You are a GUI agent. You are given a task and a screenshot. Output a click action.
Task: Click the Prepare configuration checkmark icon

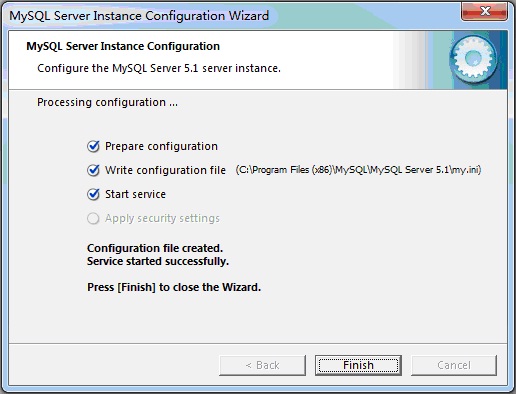pyautogui.click(x=93, y=146)
